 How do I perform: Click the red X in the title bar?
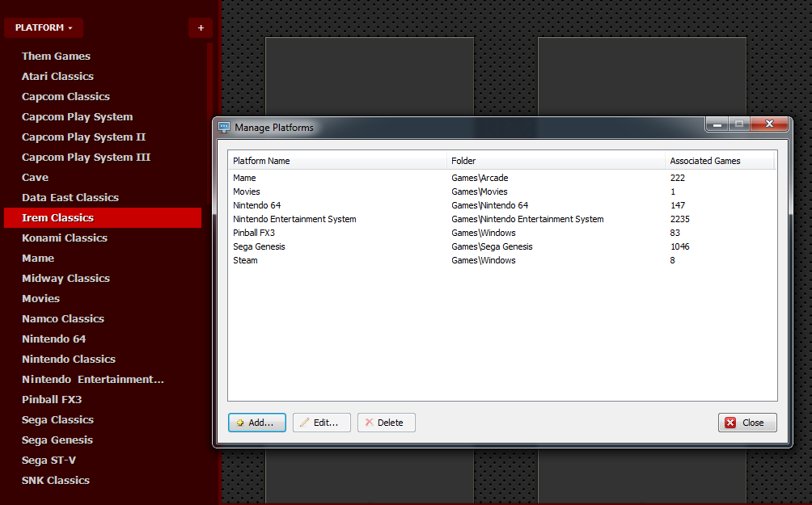pos(769,124)
